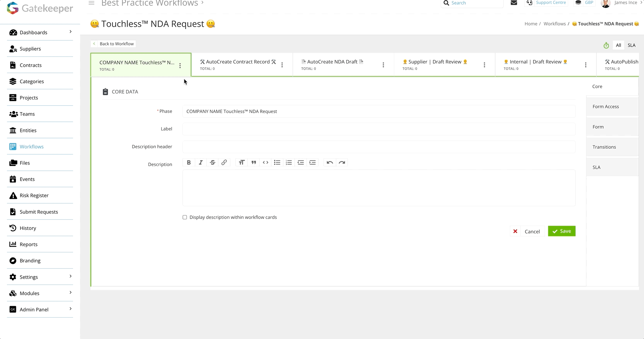Click the Description header input field
The image size is (644, 339).
pyautogui.click(x=379, y=147)
